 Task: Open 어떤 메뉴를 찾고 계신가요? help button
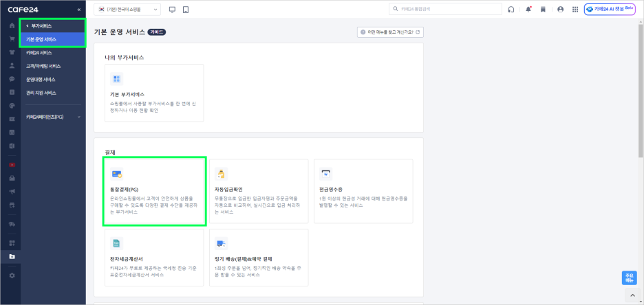tap(390, 32)
